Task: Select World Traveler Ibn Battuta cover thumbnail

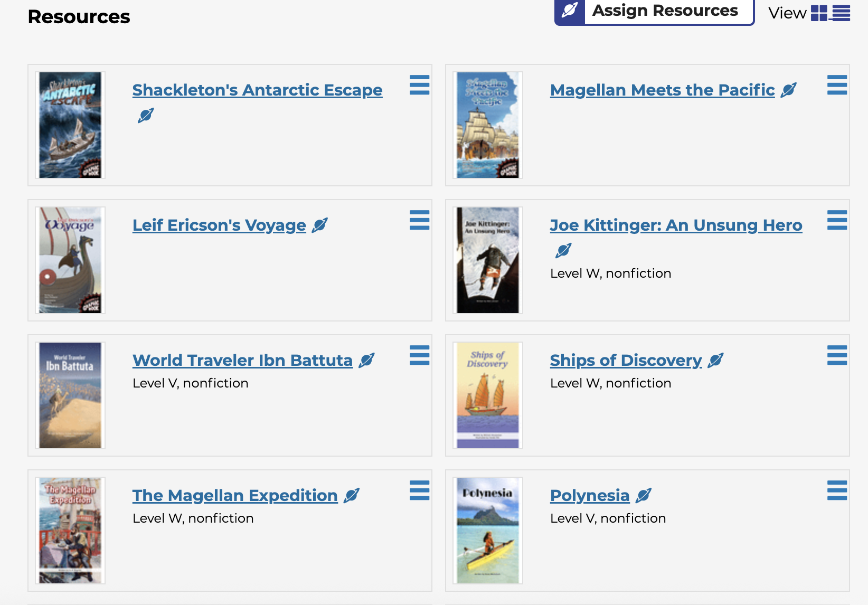Action: 70,395
